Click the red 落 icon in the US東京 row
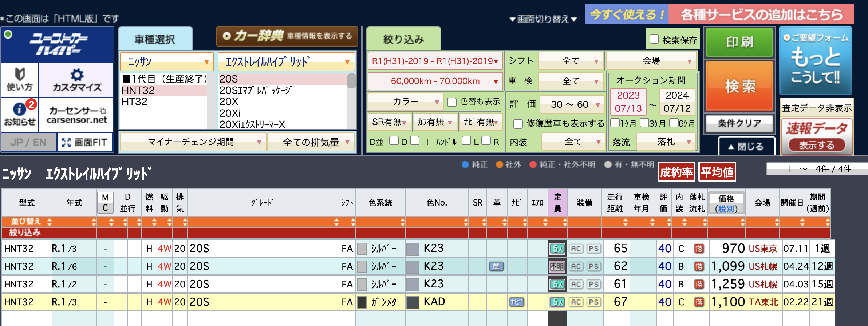 (x=699, y=249)
